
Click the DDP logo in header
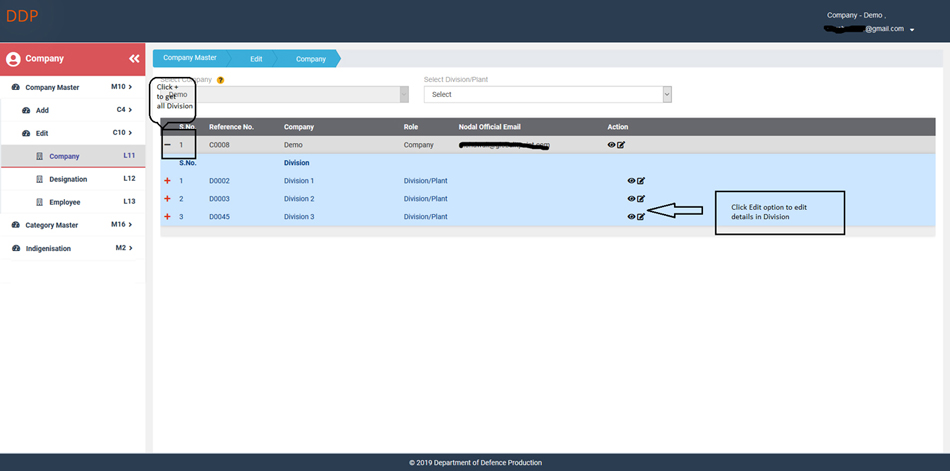pyautogui.click(x=22, y=16)
